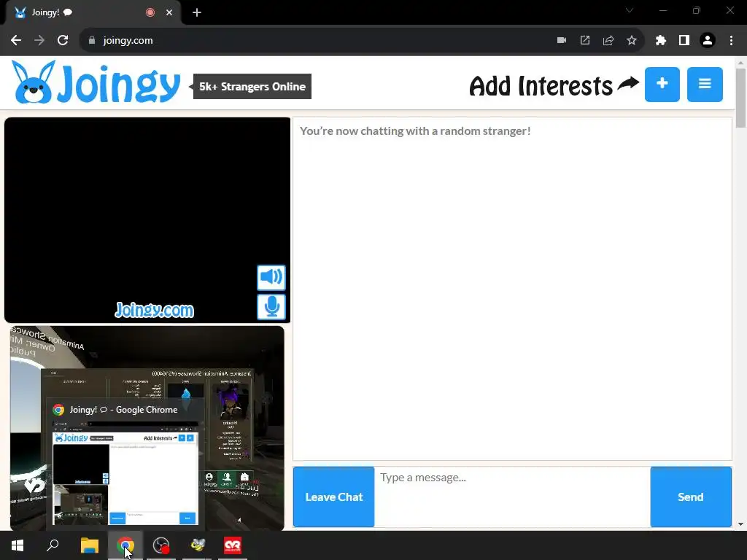
Task: Open the bee application taskbar icon
Action: [197, 545]
